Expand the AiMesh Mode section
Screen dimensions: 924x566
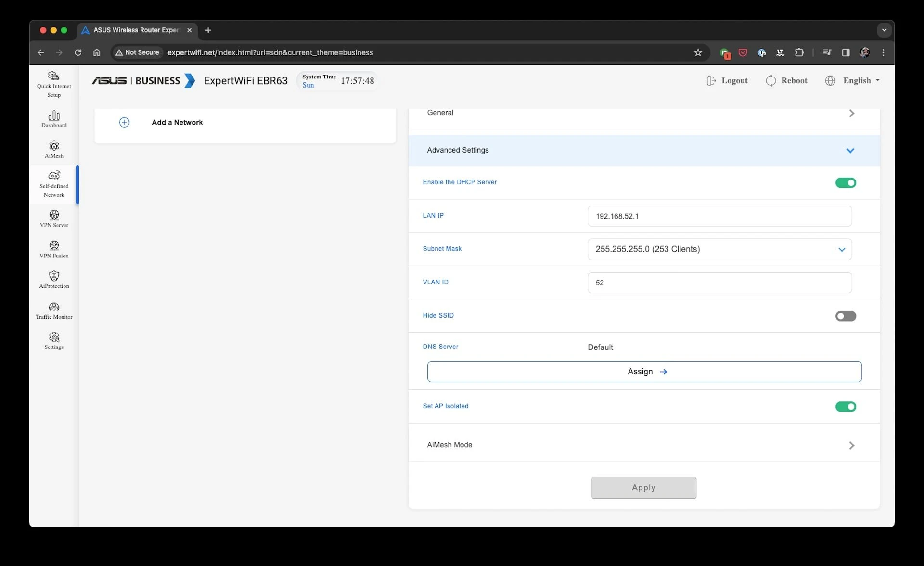tap(644, 445)
